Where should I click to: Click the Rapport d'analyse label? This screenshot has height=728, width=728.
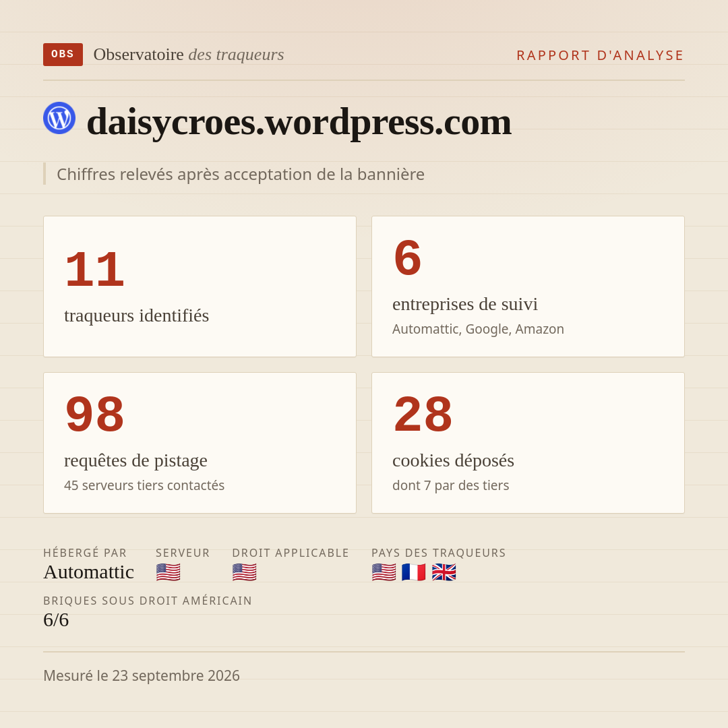(x=601, y=55)
